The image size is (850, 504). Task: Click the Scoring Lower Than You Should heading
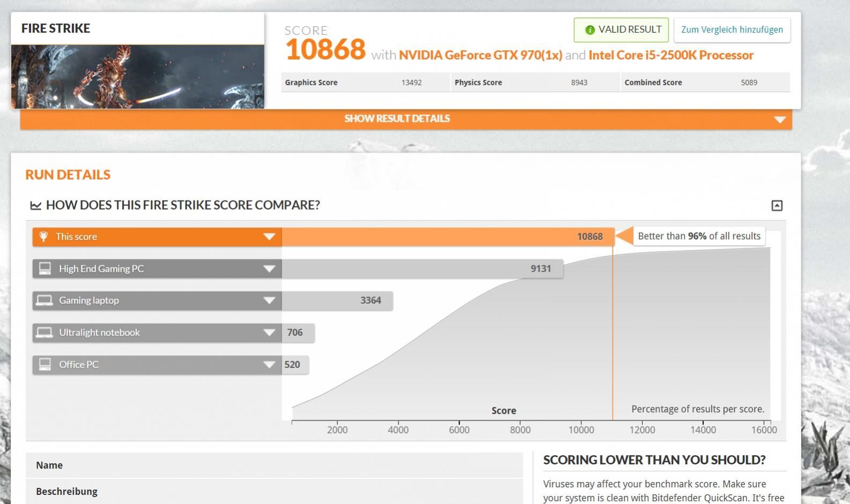(x=654, y=460)
